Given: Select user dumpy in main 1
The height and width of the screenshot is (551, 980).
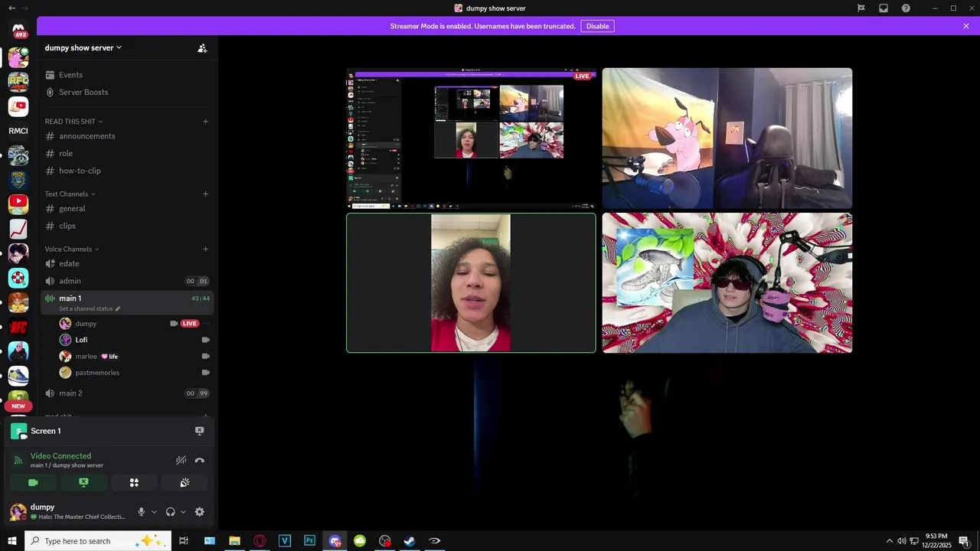Looking at the screenshot, I should pos(132,324).
